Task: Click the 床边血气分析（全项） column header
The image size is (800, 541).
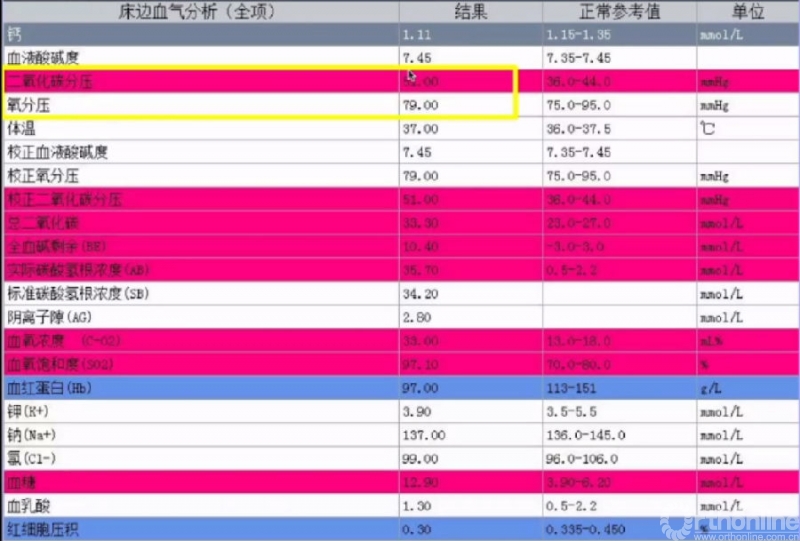Action: tap(200, 12)
